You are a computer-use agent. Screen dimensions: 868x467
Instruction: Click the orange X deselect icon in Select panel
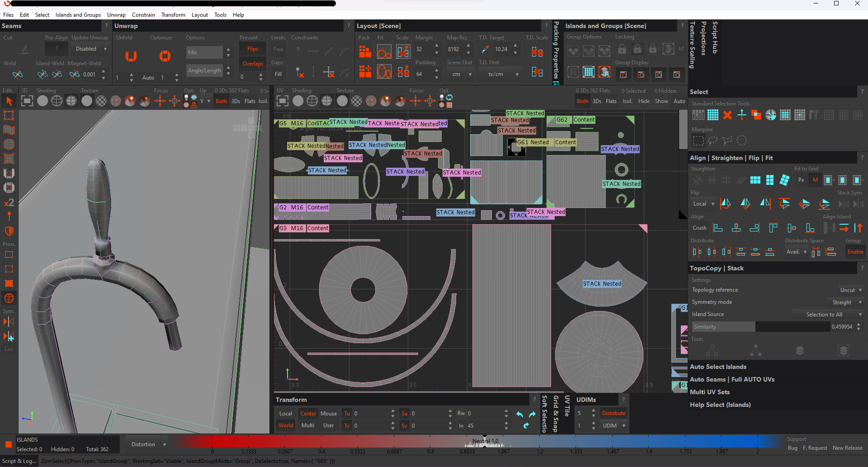727,115
